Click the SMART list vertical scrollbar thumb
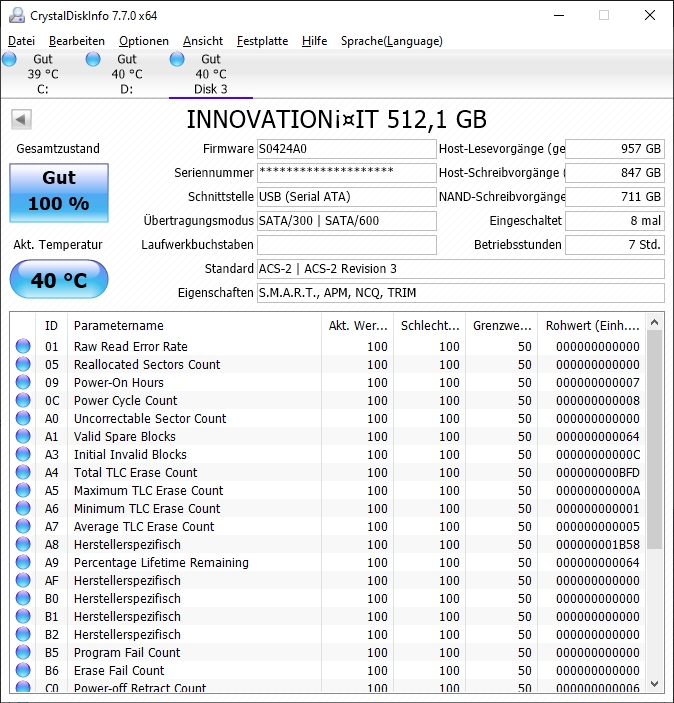The height and width of the screenshot is (703, 674). 654,439
